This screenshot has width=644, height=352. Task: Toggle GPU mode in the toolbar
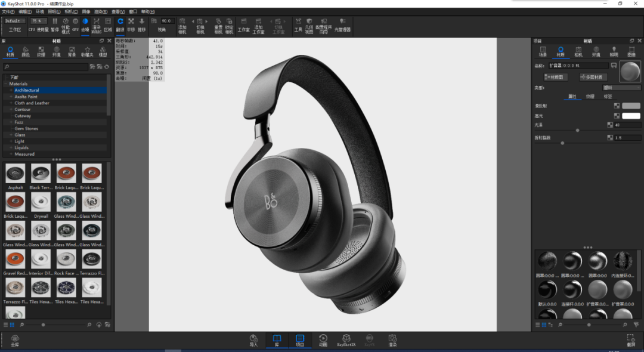click(75, 24)
